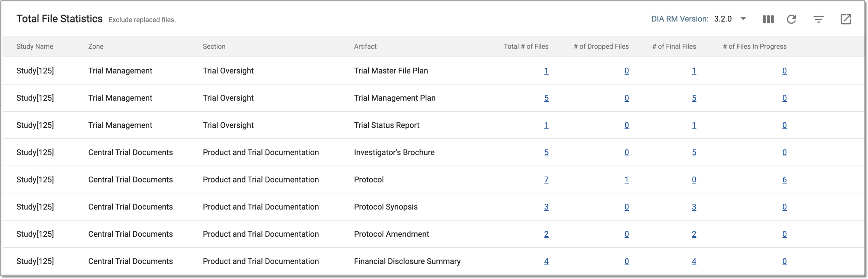868x279 pixels.
Task: Open in-progress files link for Protocol Synopsis
Action: (784, 207)
